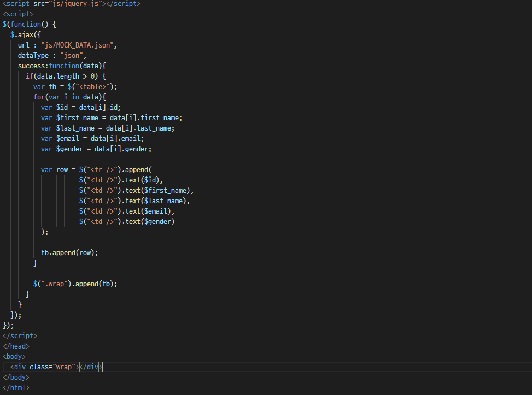This screenshot has height=395, width=532.
Task: Click the var row = $("<tr />") line
Action: pos(96,170)
